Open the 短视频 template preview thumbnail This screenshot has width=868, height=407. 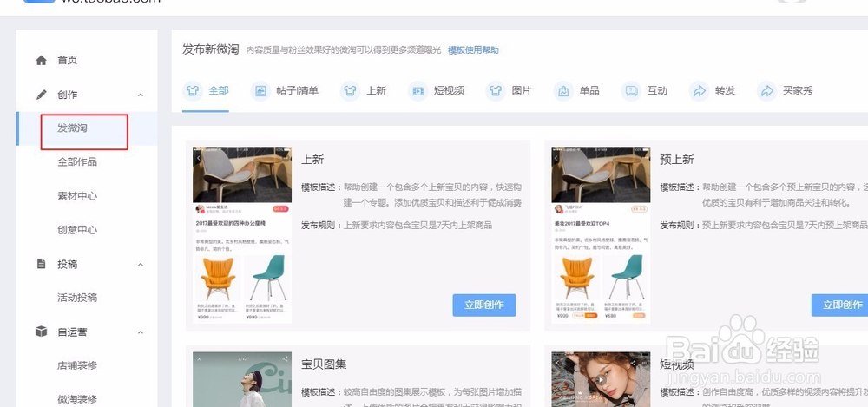click(602, 379)
